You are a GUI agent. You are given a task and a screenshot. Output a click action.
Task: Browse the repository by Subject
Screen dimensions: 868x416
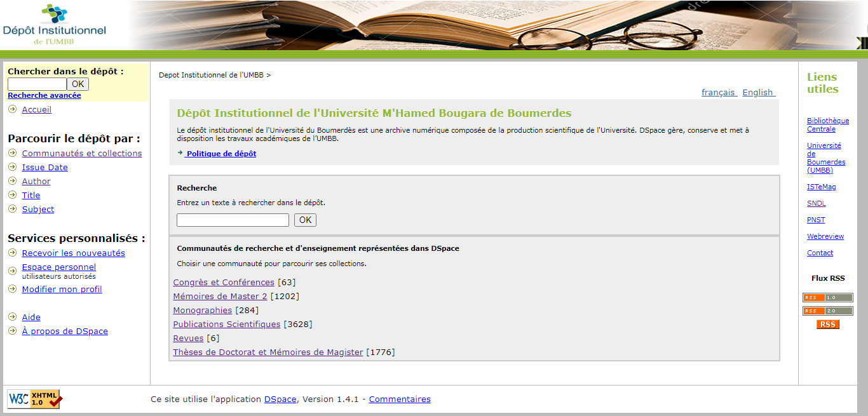[38, 209]
